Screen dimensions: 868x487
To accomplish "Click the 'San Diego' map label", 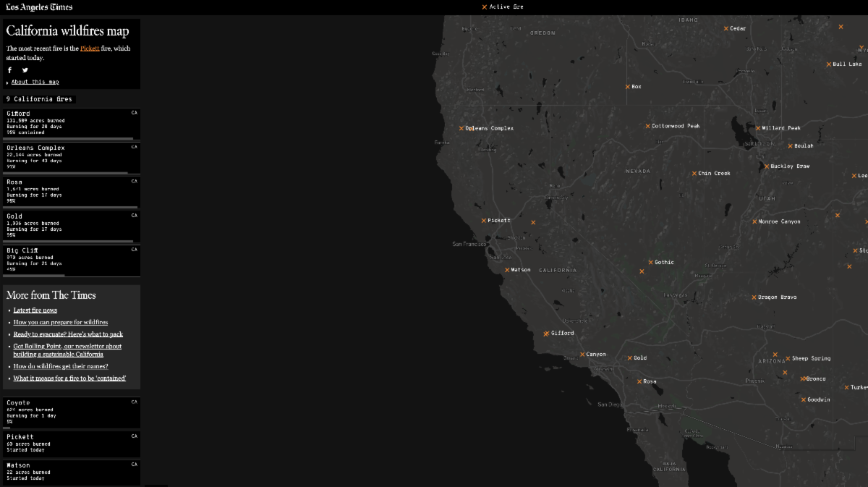I will click(610, 404).
